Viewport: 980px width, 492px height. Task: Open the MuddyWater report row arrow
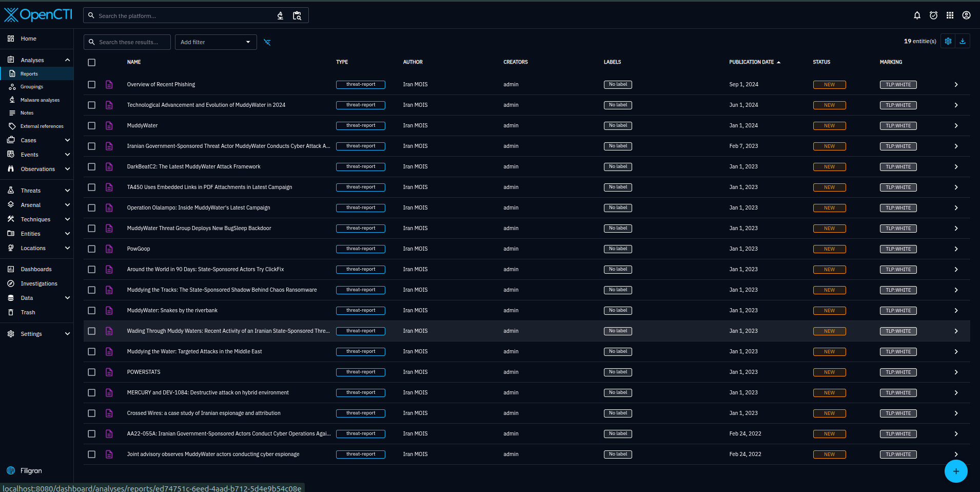[x=956, y=125]
